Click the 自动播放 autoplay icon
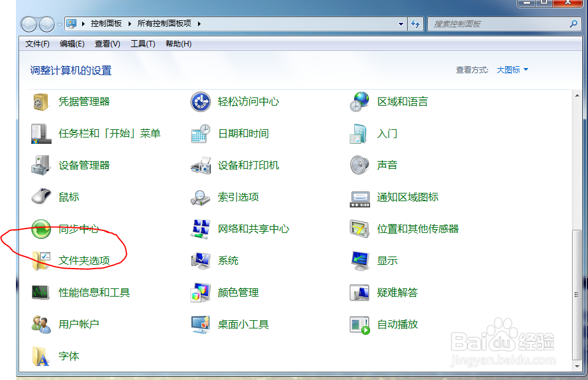This screenshot has height=380, width=588. click(x=360, y=325)
